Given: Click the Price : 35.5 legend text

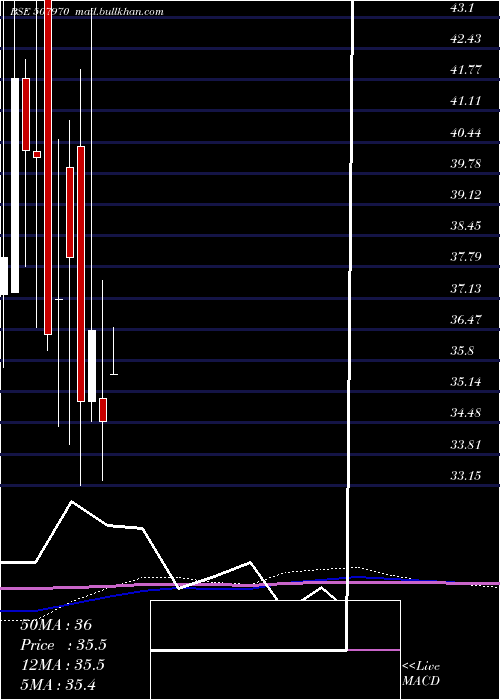Looking at the screenshot, I should 64,645.
